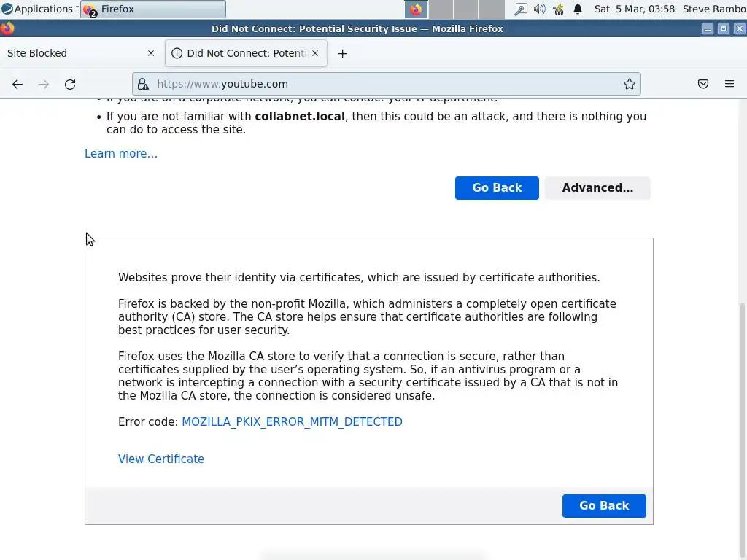Open the Steve Rambo user menu
The height and width of the screenshot is (560, 747).
click(x=714, y=9)
